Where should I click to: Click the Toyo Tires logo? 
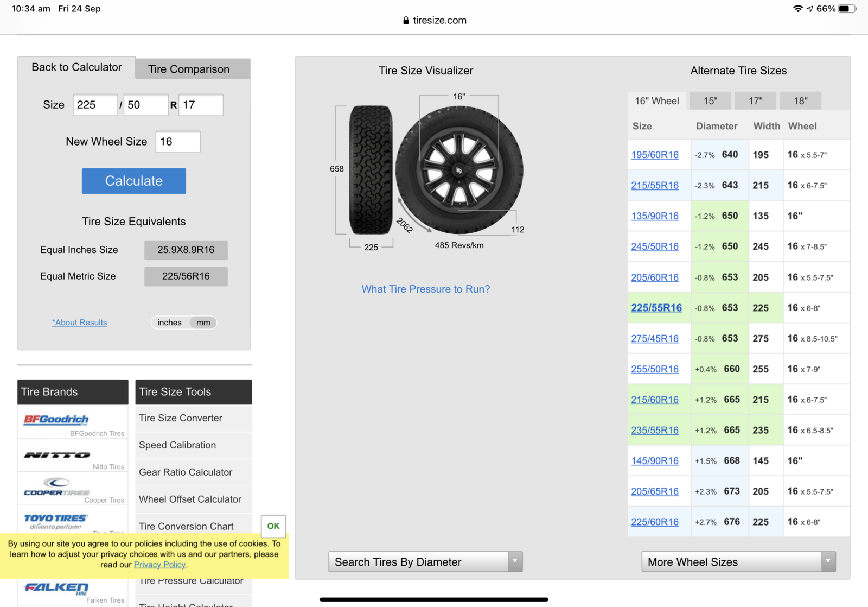(x=55, y=520)
